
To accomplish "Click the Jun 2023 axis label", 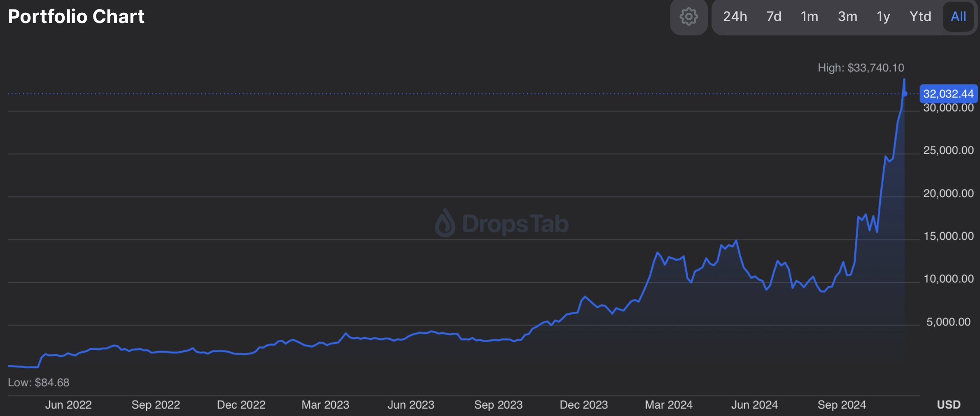I will [411, 405].
